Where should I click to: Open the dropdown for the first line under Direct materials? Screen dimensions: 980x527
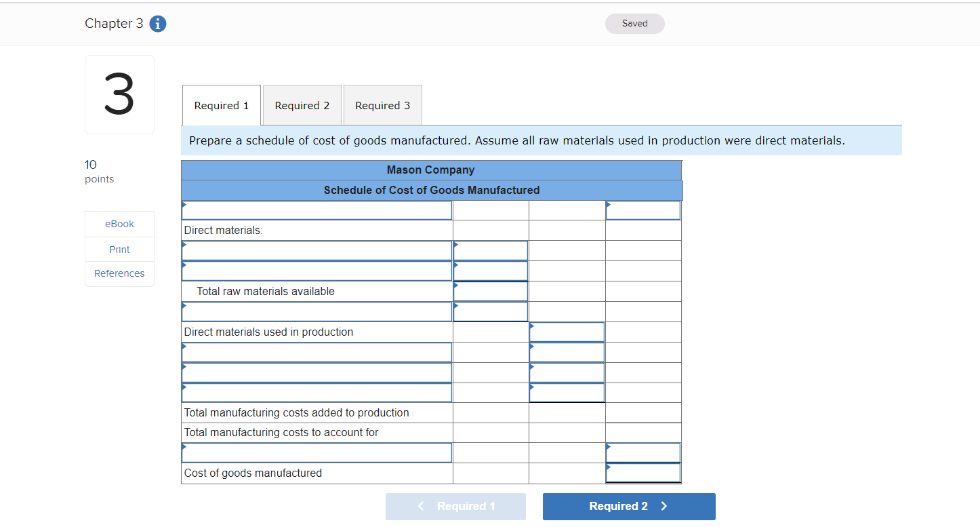point(317,250)
